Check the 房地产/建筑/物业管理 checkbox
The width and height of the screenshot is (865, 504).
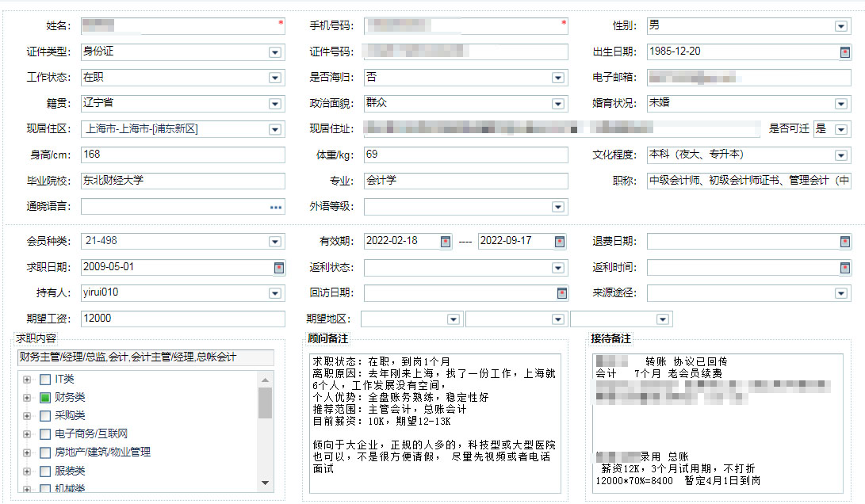45,452
